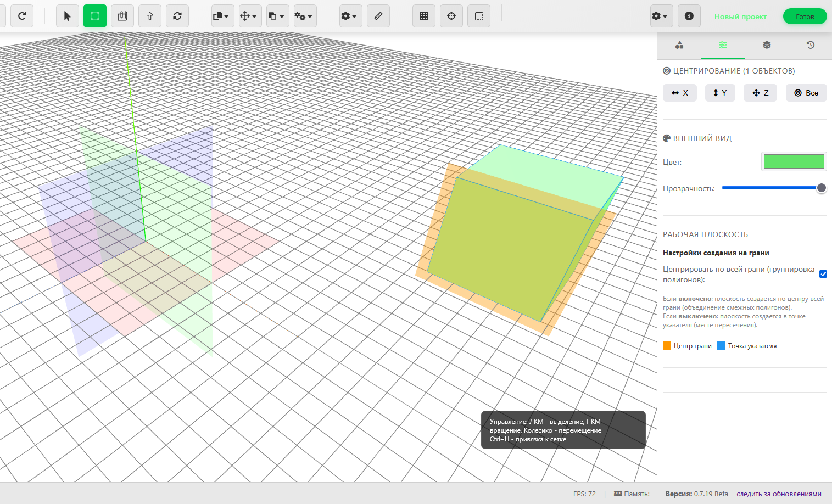Enable 'Центрировать по всей грани' checkbox
The width and height of the screenshot is (832, 504).
pos(823,273)
